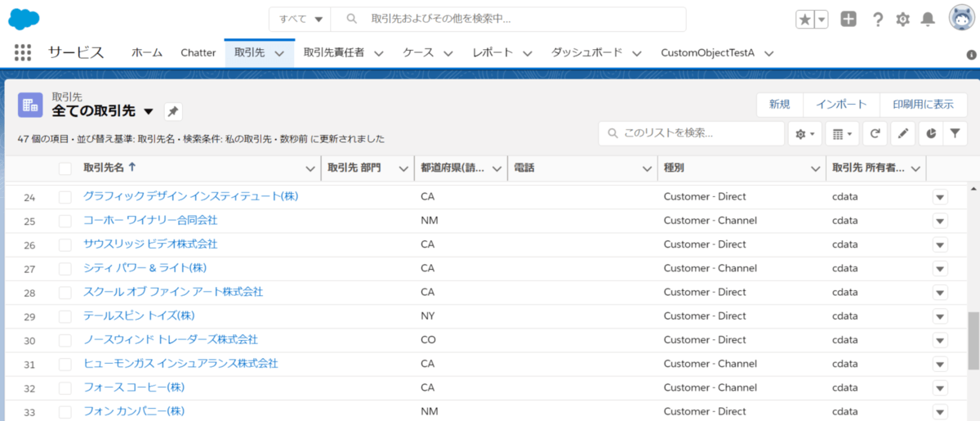Switch to the Chatter tab
The image size is (980, 421).
(198, 52)
